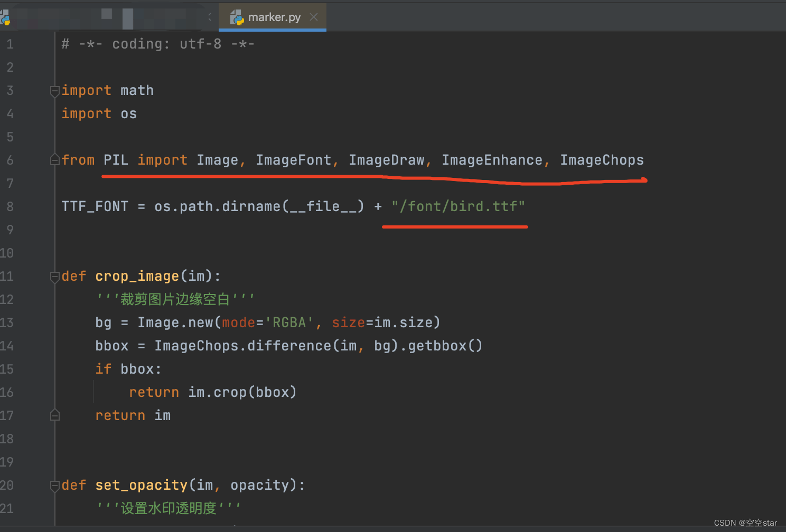This screenshot has height=532, width=786.
Task: Fold the set_opacity function at line 20
Action: point(54,486)
